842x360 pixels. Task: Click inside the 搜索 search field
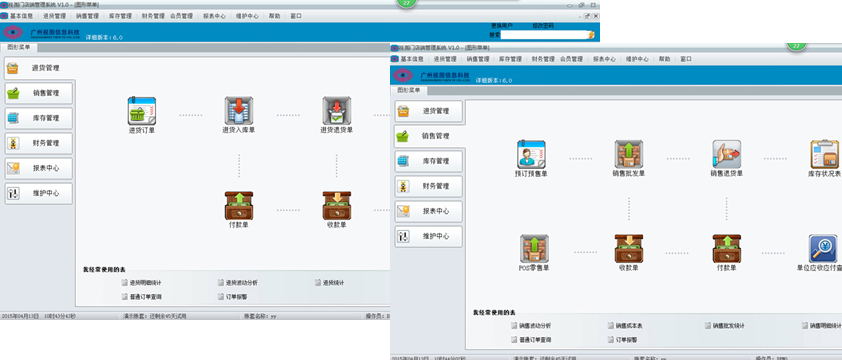544,35
